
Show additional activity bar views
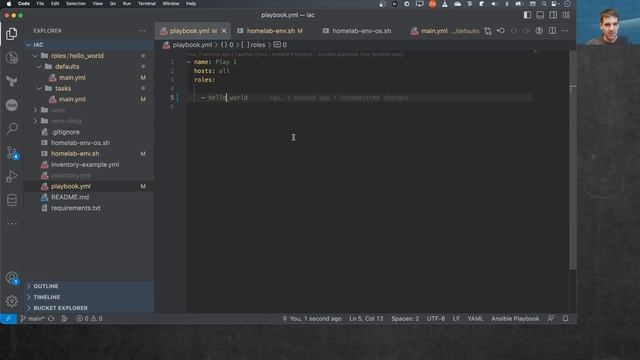pyautogui.click(x=11, y=224)
